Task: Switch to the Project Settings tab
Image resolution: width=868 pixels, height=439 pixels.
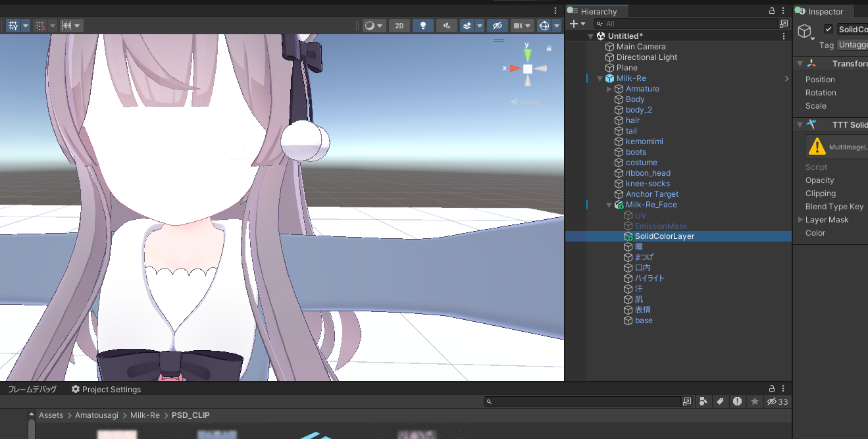Action: coord(106,390)
